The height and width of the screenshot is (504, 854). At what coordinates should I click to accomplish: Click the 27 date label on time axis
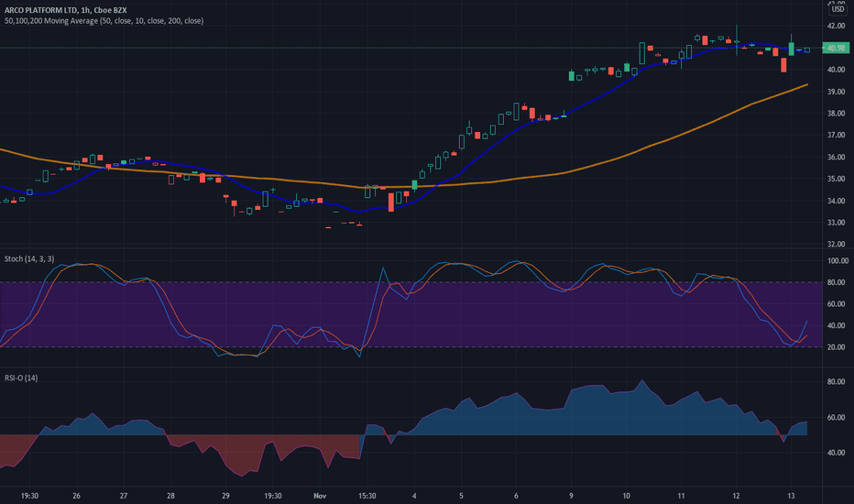click(124, 496)
